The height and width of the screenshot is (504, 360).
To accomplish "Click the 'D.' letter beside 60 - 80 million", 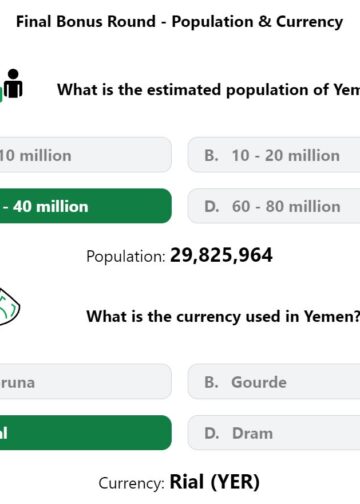I will [212, 206].
